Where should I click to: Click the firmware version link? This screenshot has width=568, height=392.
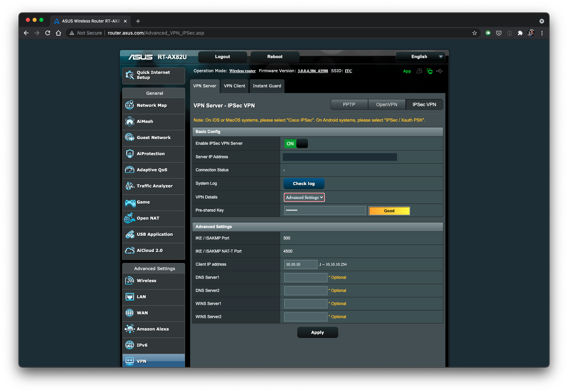[312, 71]
